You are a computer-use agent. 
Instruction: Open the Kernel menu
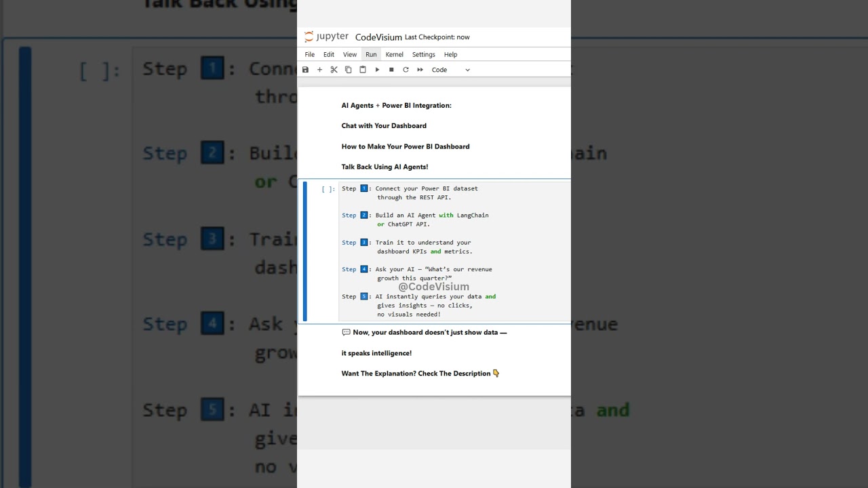(x=395, y=54)
